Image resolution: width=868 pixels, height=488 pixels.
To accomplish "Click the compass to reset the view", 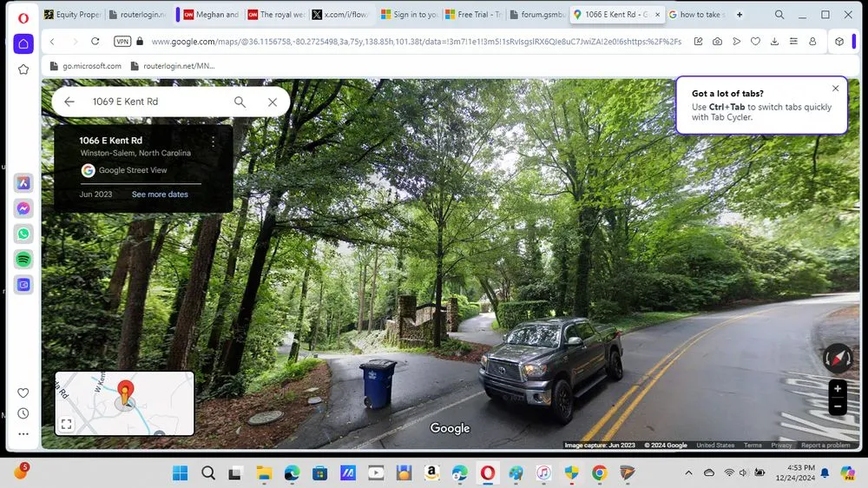I will tap(838, 358).
